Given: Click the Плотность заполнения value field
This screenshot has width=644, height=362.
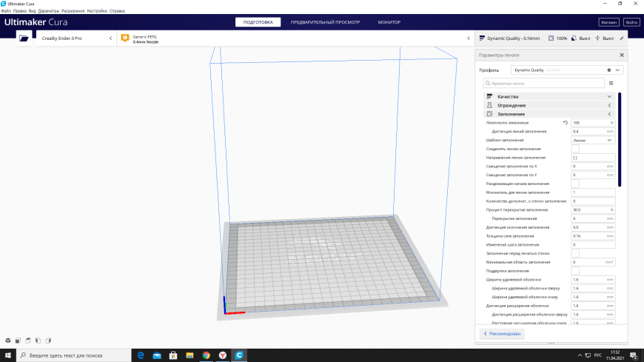Looking at the screenshot, I should (593, 123).
